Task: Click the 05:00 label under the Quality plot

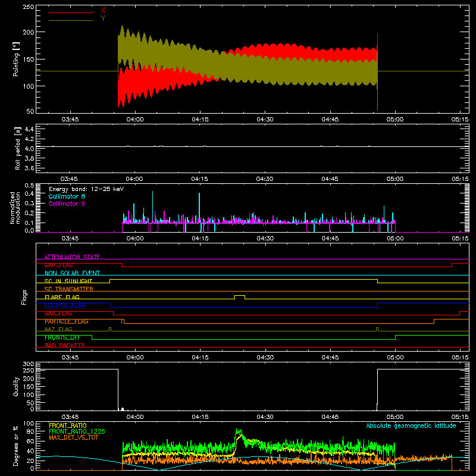Action: point(395,417)
